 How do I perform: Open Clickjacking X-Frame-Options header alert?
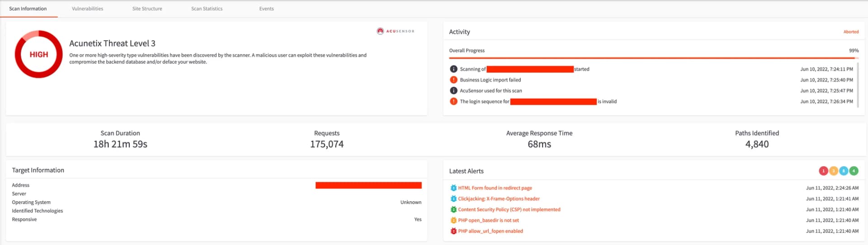(x=499, y=199)
